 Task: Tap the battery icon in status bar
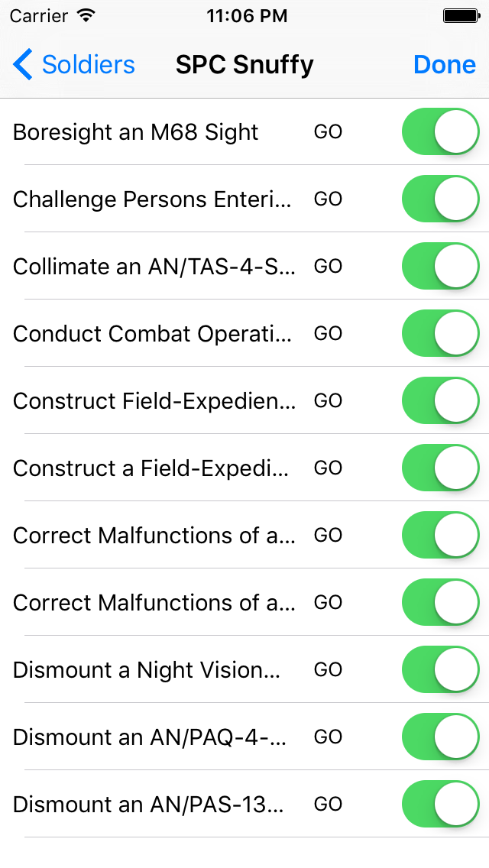[461, 15]
